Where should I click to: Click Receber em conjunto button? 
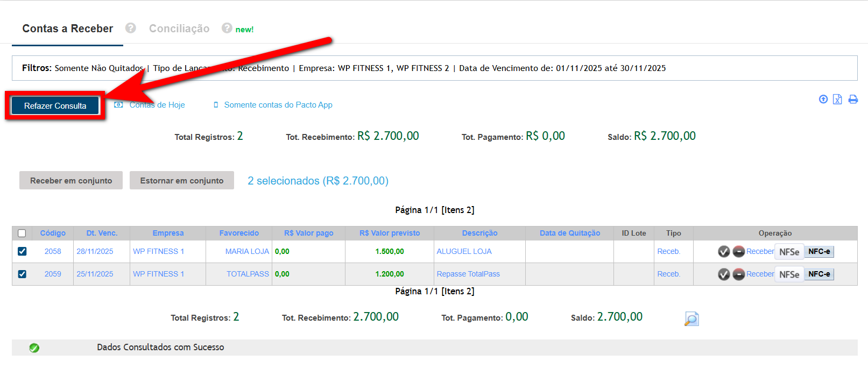point(71,181)
